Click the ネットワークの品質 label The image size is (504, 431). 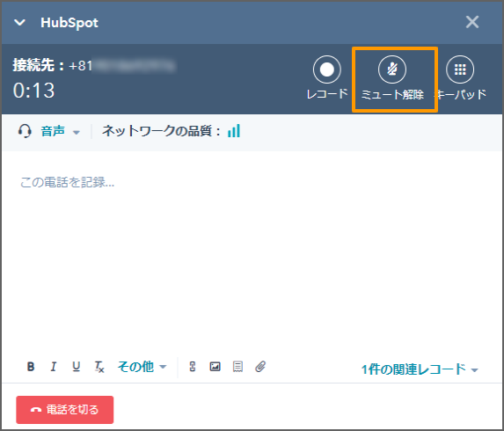pyautogui.click(x=161, y=131)
